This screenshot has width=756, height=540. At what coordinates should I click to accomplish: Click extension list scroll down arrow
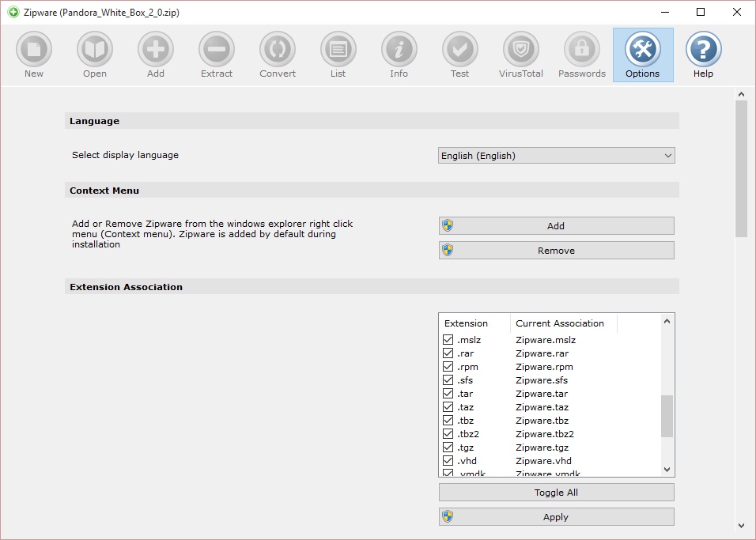pos(667,469)
